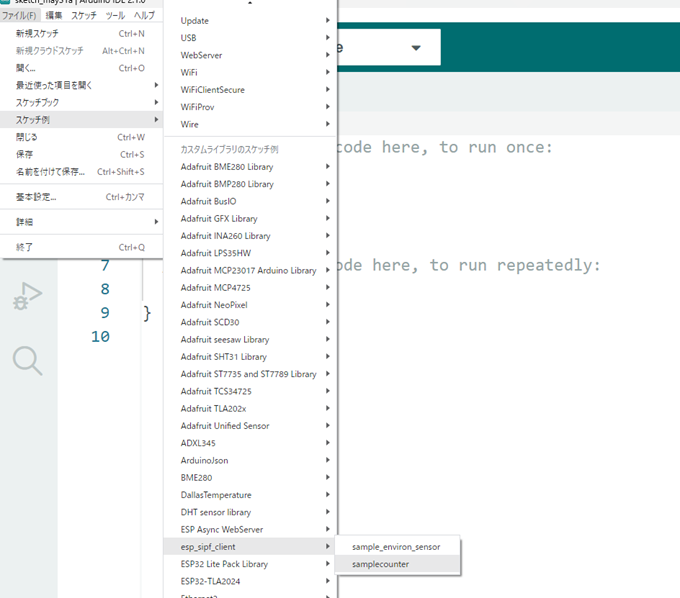Expand DHT sensor library examples

click(250, 512)
